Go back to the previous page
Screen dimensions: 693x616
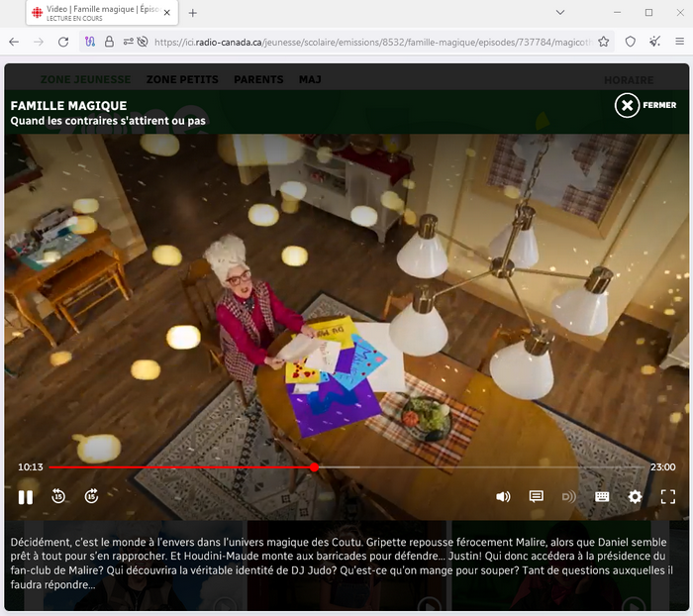point(14,42)
